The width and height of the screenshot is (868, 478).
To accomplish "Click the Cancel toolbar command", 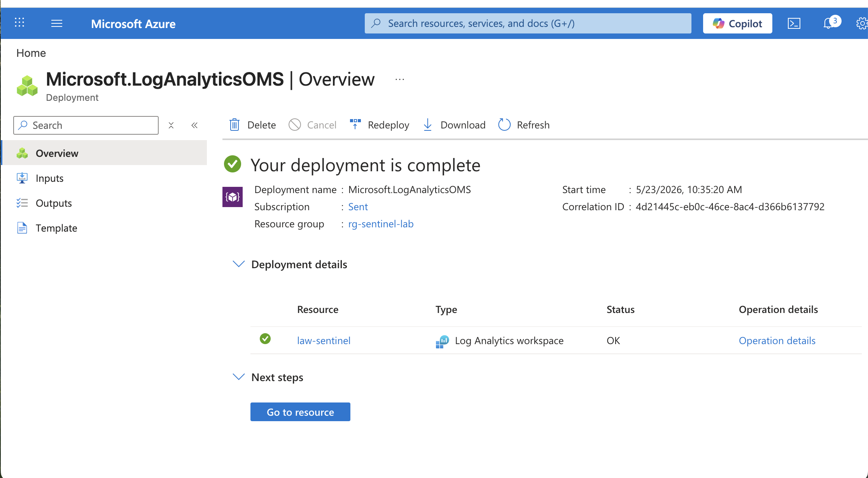I will pos(312,125).
